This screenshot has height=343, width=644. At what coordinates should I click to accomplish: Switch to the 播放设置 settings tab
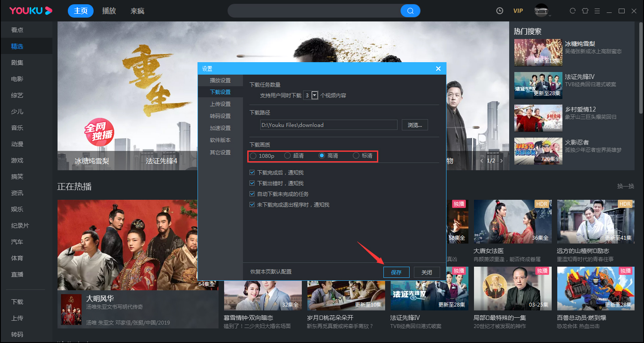(x=222, y=80)
